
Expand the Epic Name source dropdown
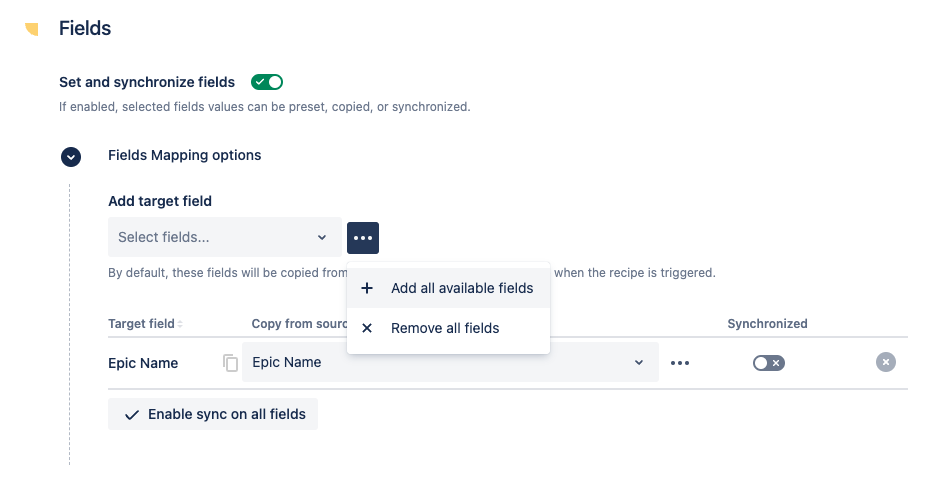pos(638,362)
